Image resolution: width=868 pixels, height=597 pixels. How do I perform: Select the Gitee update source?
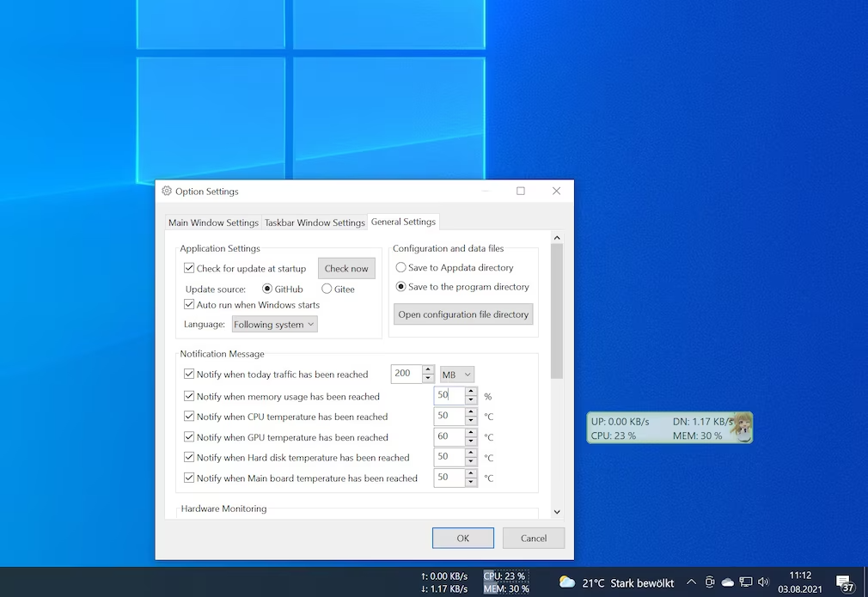pos(327,289)
